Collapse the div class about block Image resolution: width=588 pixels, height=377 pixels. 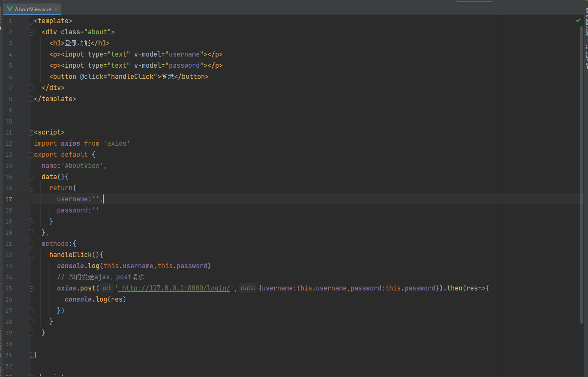[x=31, y=32]
